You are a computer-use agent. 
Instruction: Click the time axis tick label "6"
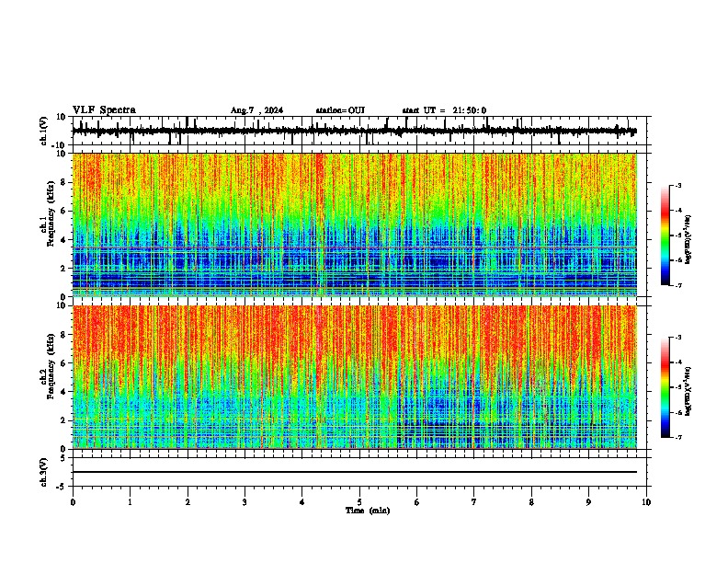pos(417,502)
